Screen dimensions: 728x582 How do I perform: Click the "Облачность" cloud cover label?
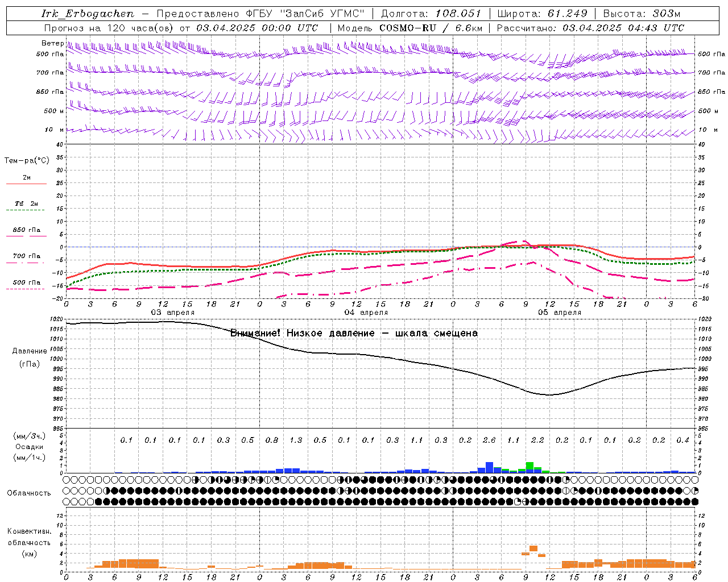(x=29, y=493)
